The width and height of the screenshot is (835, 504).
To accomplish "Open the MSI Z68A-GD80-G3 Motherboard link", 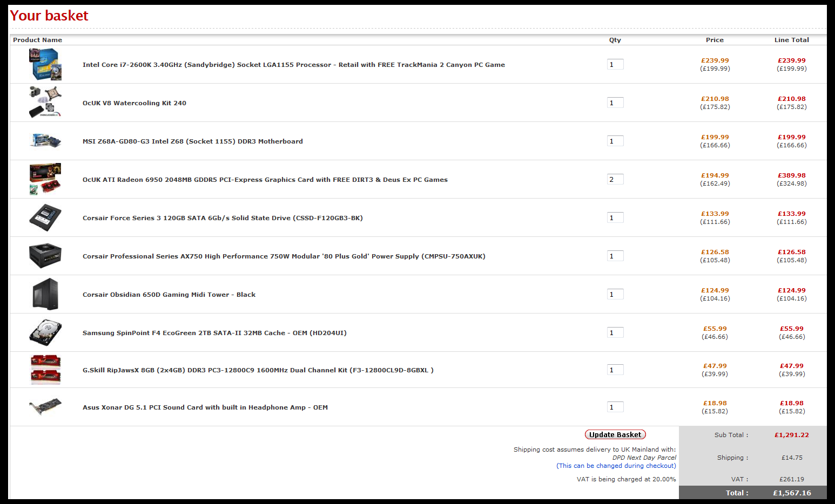I will (x=193, y=141).
